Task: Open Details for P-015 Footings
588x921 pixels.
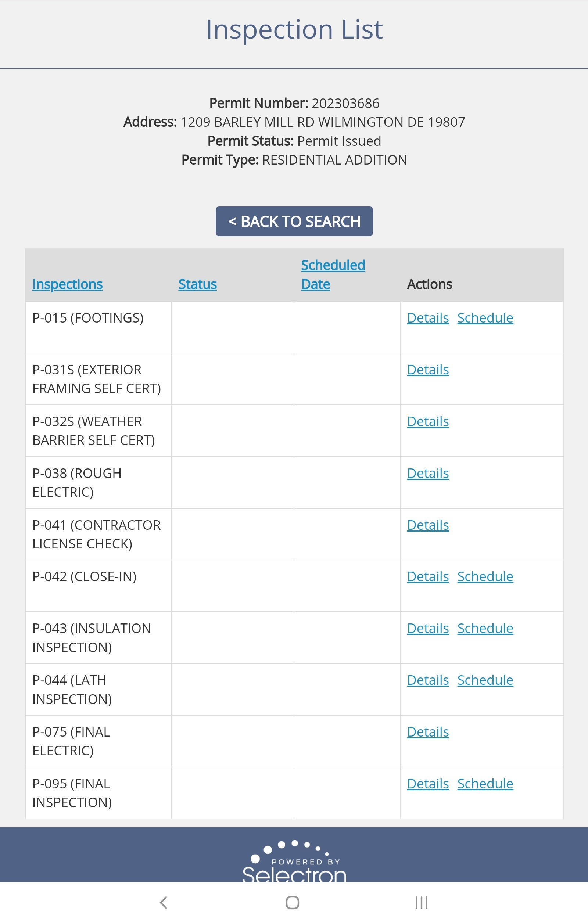Action: coord(428,318)
